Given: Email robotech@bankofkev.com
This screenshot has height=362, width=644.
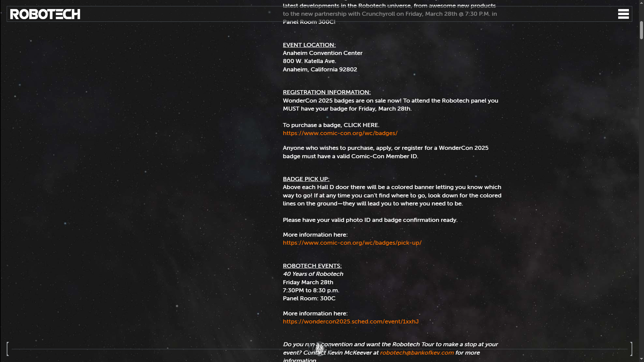Looking at the screenshot, I should [417, 353].
